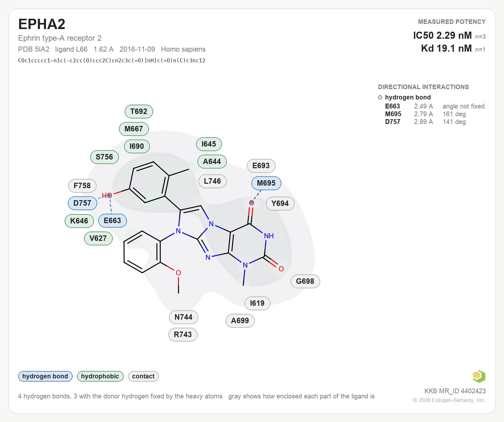Select the G698 residue label

click(x=305, y=281)
